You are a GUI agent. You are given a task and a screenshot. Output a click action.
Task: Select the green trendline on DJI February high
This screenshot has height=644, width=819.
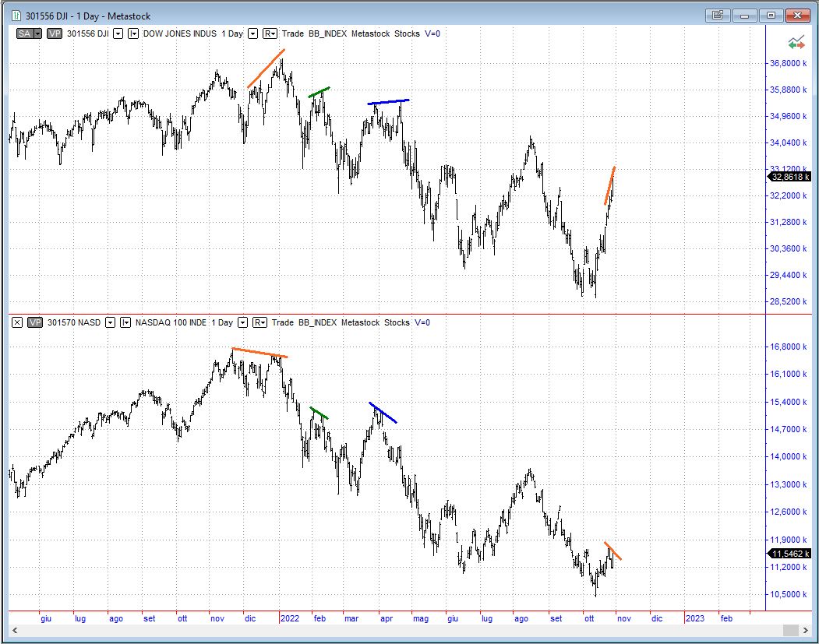pyautogui.click(x=319, y=93)
